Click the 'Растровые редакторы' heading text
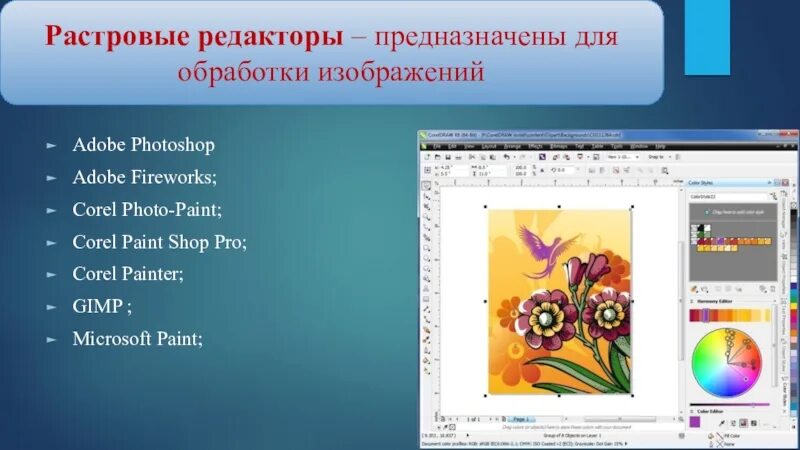The image size is (800, 450). (194, 37)
